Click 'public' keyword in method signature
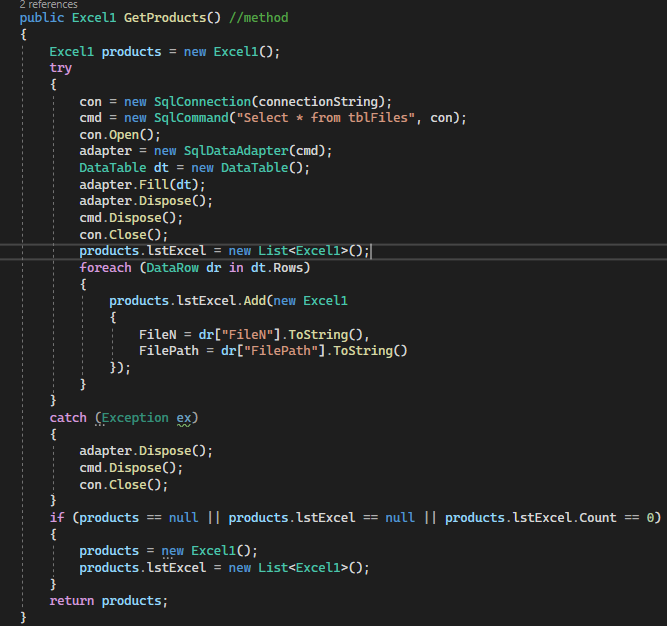The height and width of the screenshot is (626, 667). click(42, 18)
